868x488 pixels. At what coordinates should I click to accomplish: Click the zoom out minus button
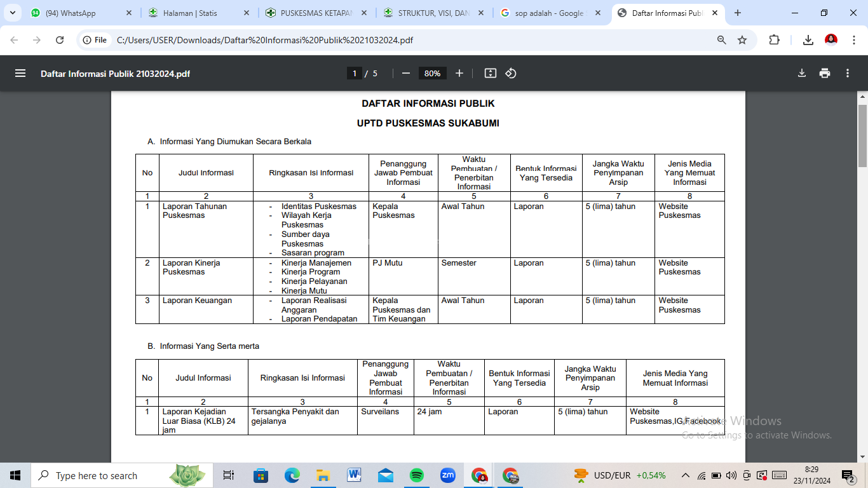click(406, 73)
